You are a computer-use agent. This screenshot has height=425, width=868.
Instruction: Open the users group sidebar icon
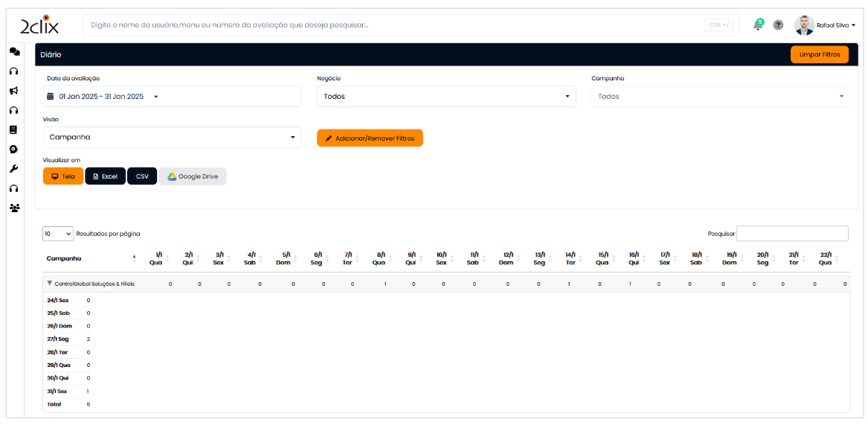click(x=14, y=208)
